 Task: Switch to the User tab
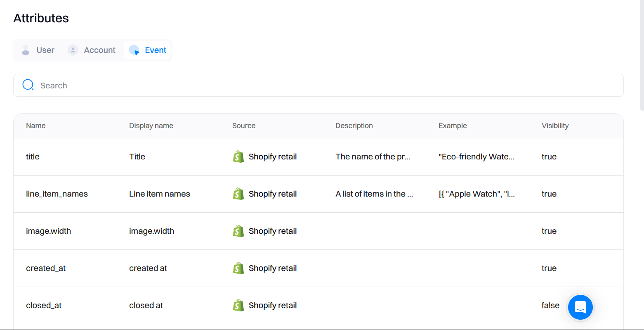(x=38, y=50)
